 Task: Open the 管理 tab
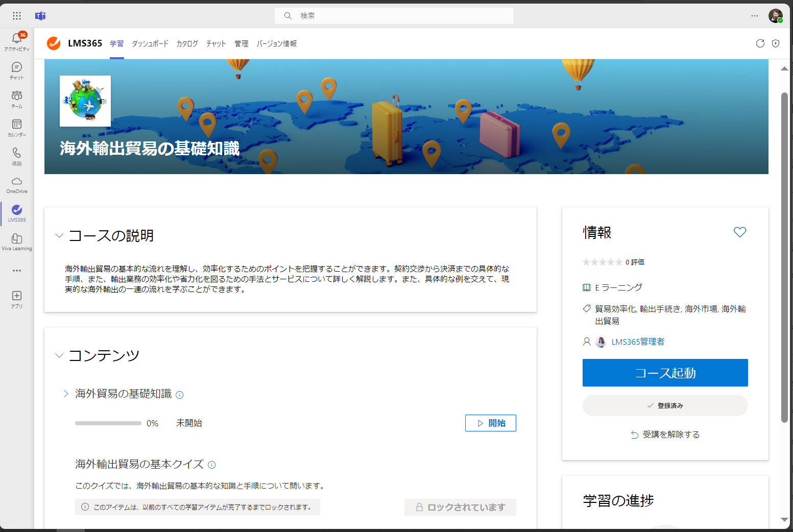(x=242, y=43)
